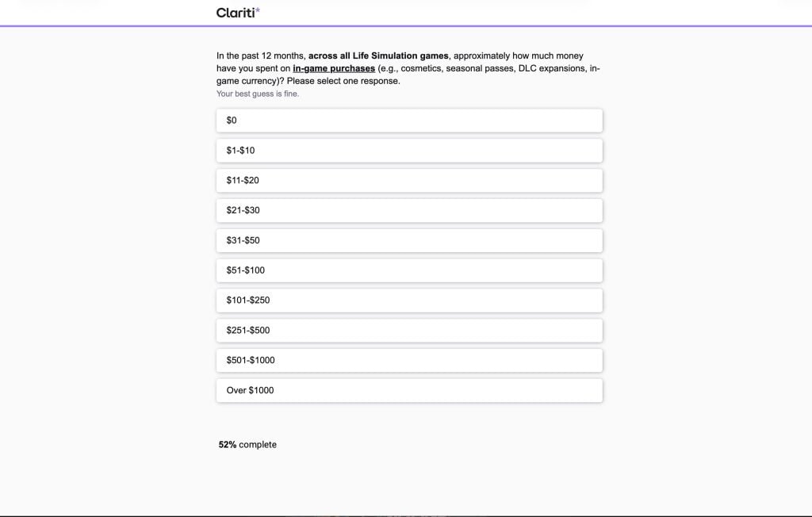Click the asterisk beside Clariti logo
This screenshot has height=517, width=812.
[x=258, y=10]
